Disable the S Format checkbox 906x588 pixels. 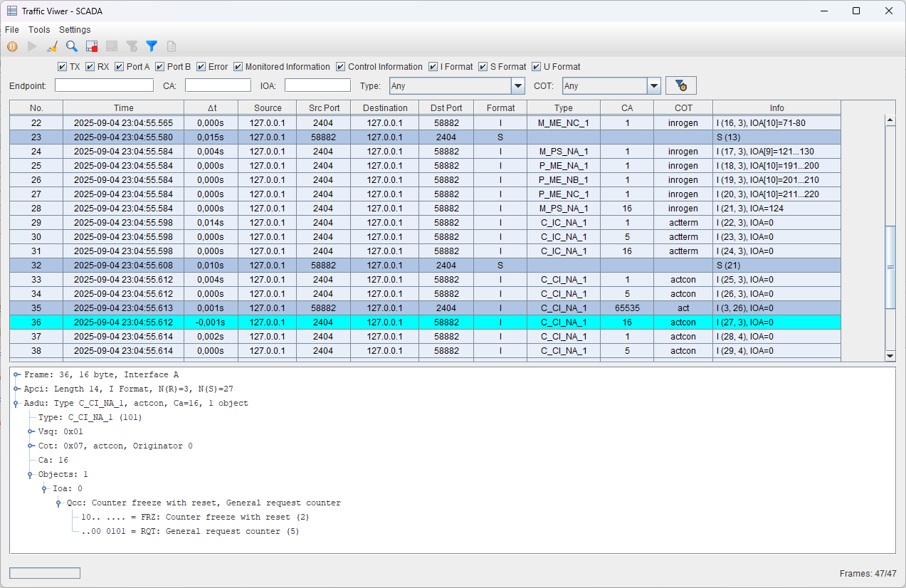pos(483,67)
